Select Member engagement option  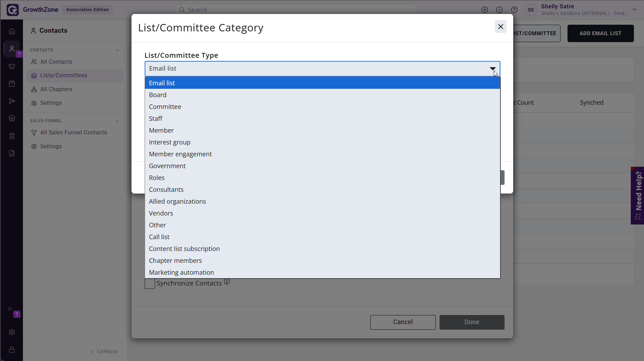(323, 154)
